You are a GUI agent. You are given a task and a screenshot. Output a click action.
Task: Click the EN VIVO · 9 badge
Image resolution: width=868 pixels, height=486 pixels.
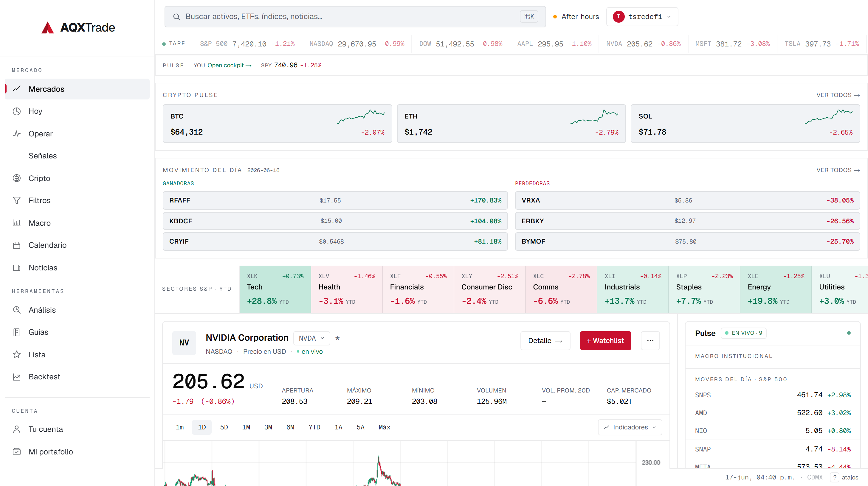[743, 333]
